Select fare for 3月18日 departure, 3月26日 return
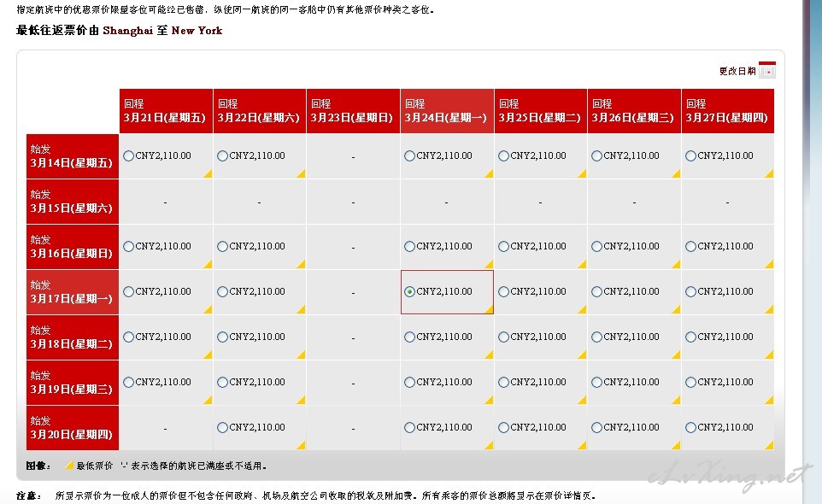This screenshot has height=504, width=822. click(x=596, y=337)
